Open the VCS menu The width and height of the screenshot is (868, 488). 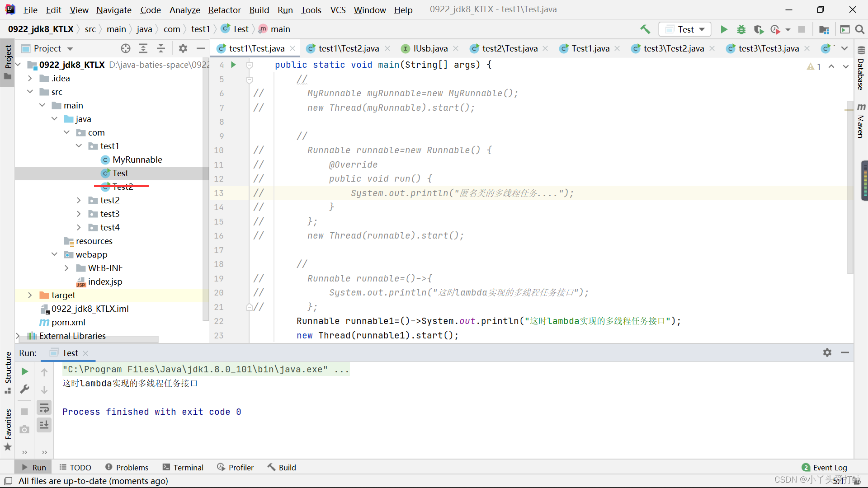pyautogui.click(x=338, y=9)
